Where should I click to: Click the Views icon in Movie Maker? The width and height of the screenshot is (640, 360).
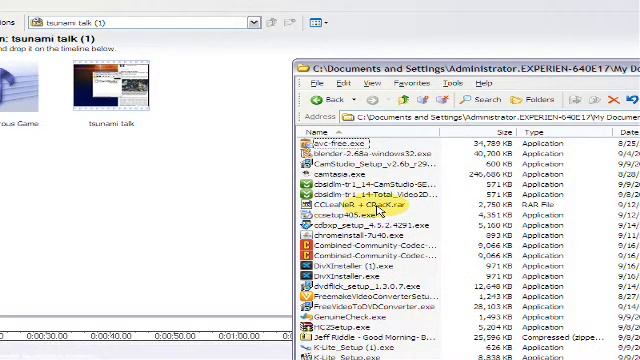[x=316, y=23]
